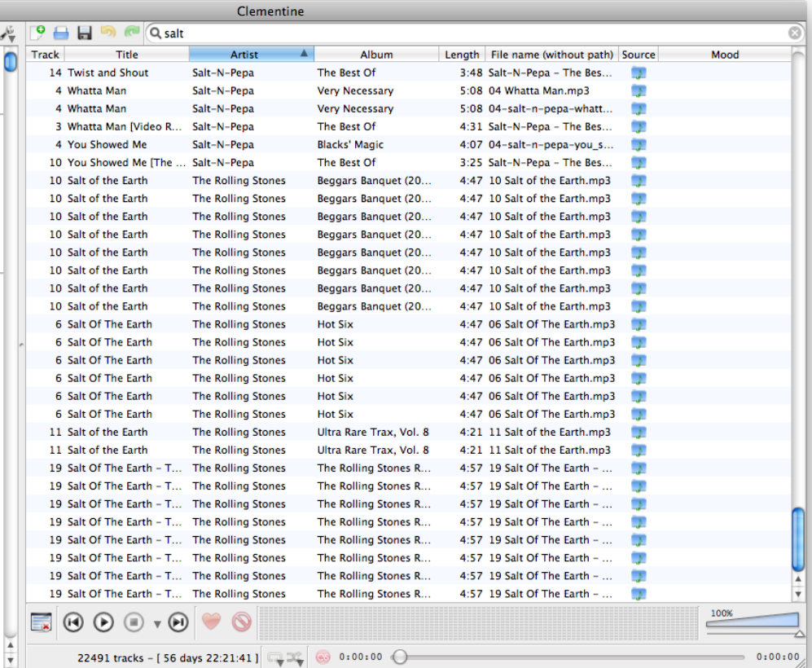Viewport: 812px width, 668px height.
Task: Click the source icon for Twist and Shout
Action: pos(639,73)
